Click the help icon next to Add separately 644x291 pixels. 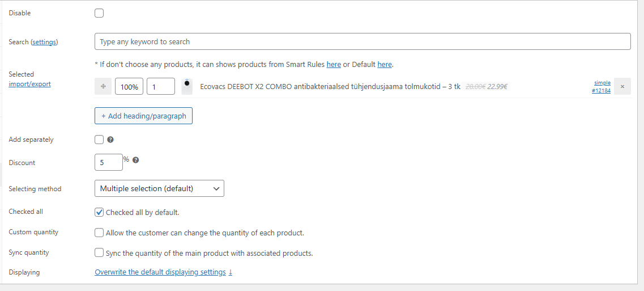[x=110, y=140]
